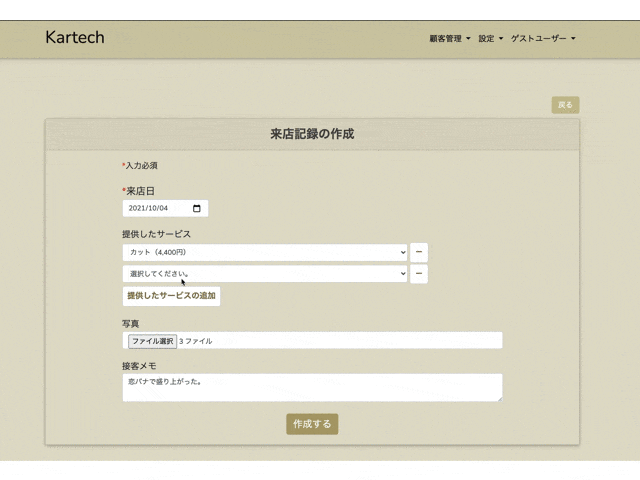Open the calendar picker icon in date field
Screen dimensions: 640x480
(196, 209)
